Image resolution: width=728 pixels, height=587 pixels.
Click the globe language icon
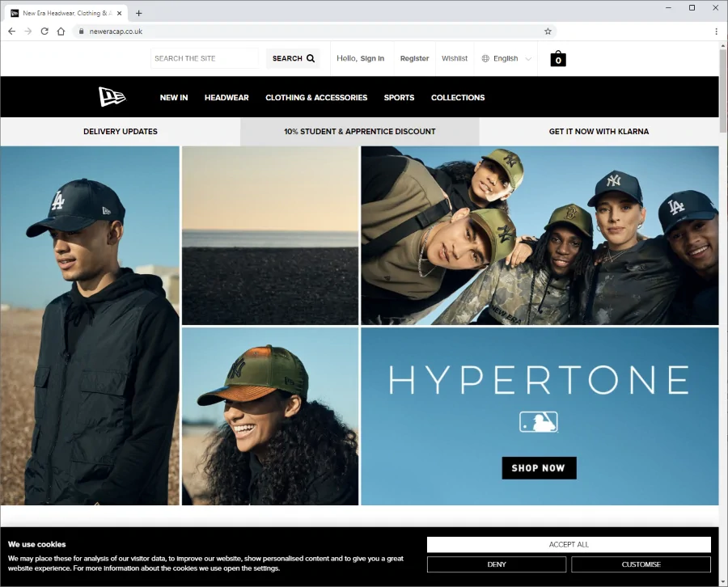click(x=485, y=58)
